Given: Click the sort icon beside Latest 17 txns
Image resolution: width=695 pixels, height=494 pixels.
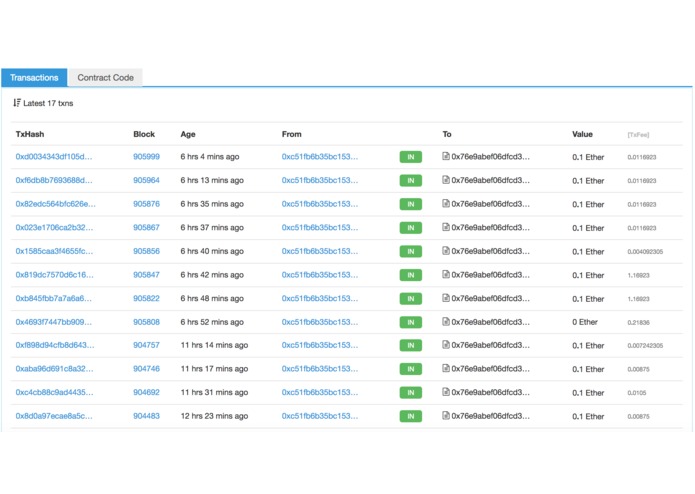Looking at the screenshot, I should [x=17, y=103].
